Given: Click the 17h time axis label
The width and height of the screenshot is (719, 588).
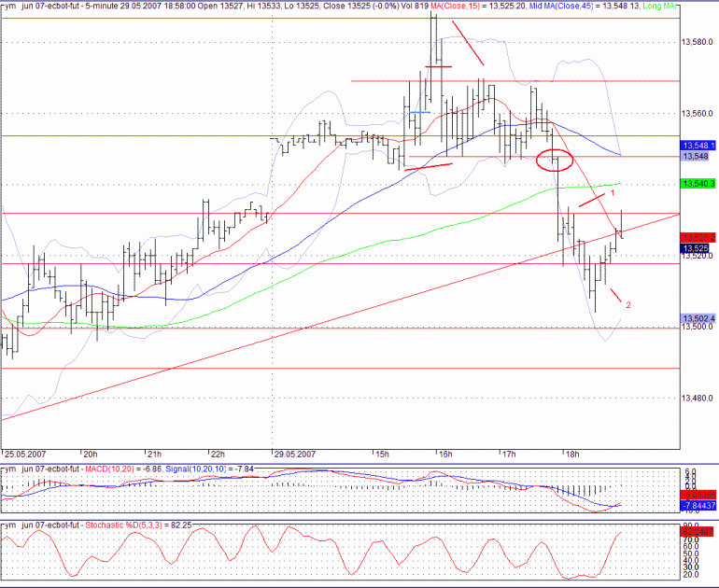Looking at the screenshot, I should pyautogui.click(x=509, y=455).
